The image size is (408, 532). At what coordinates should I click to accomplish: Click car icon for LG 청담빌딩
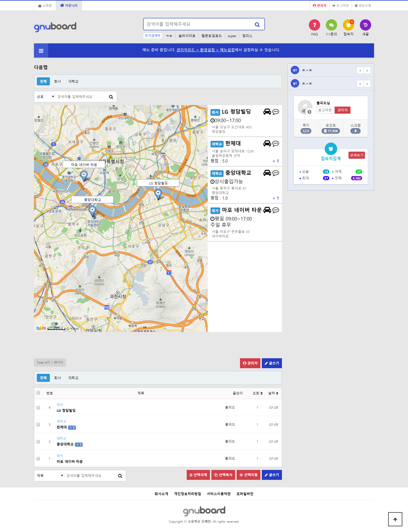point(267,112)
